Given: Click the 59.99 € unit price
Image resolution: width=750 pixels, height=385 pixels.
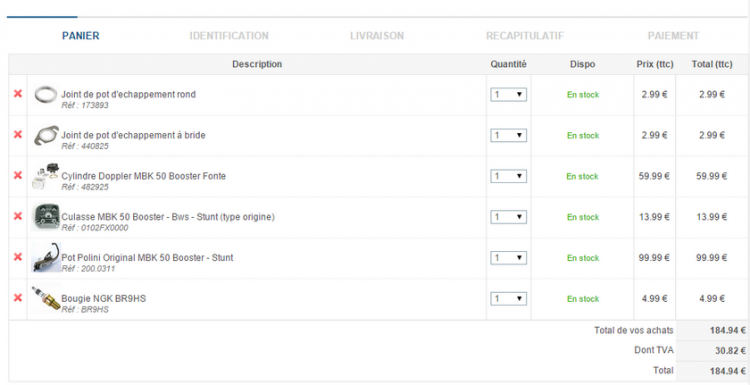Looking at the screenshot, I should point(654,176).
